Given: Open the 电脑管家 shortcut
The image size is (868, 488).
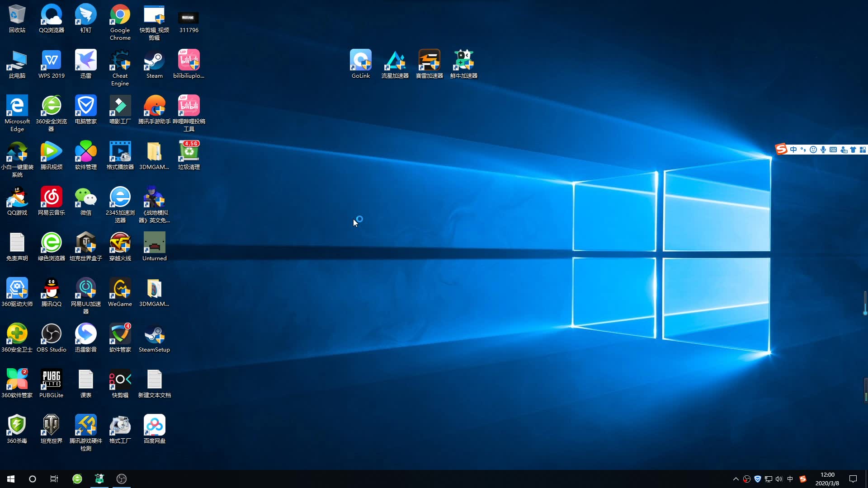Looking at the screenshot, I should tap(86, 110).
